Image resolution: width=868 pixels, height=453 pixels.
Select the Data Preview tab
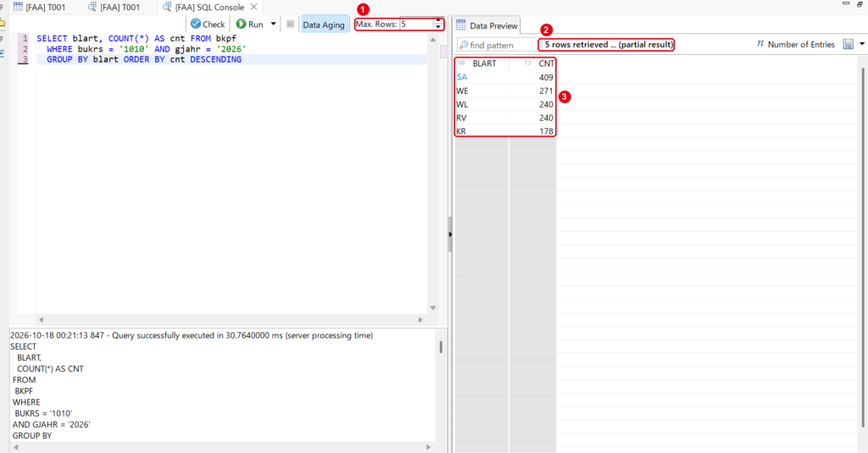tap(487, 25)
